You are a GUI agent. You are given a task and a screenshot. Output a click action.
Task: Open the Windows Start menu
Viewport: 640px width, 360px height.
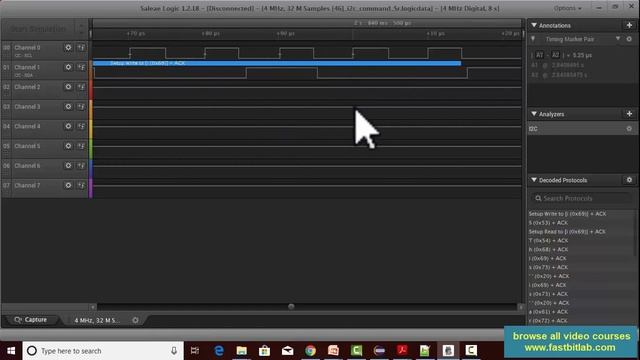pos(11,351)
